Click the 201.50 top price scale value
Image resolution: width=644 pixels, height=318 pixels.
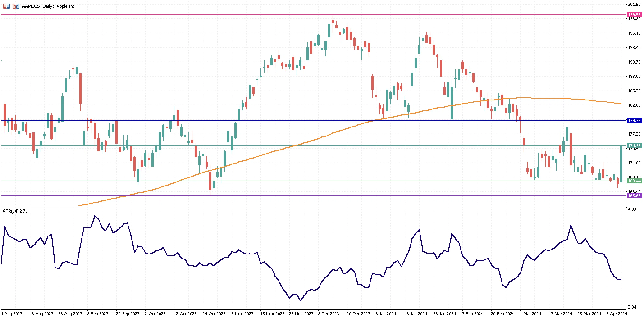(634, 4)
